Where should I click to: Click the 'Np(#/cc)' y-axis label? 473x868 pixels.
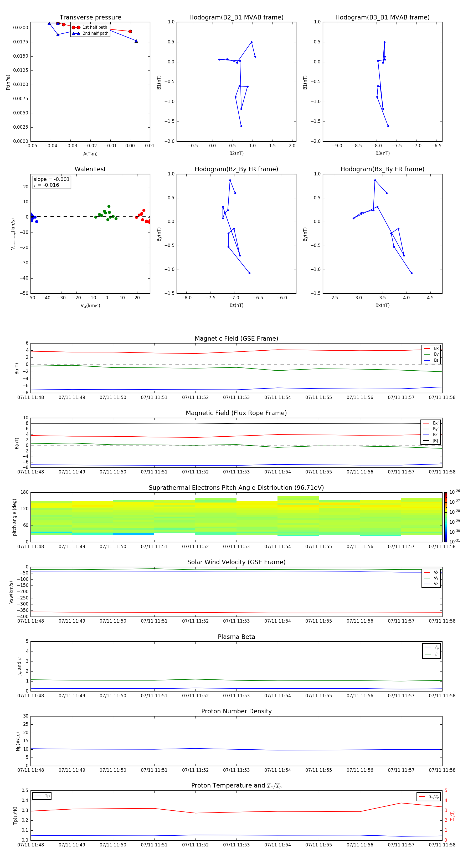pyautogui.click(x=18, y=741)
